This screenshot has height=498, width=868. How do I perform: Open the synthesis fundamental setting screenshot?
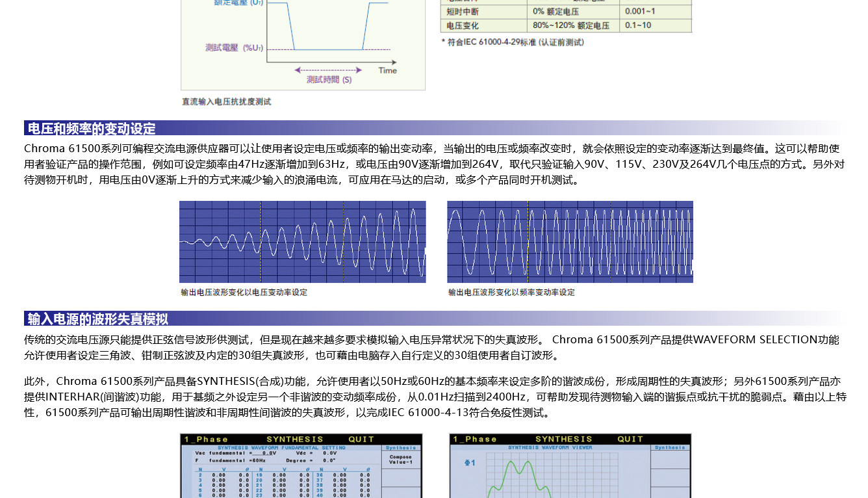[x=301, y=465]
